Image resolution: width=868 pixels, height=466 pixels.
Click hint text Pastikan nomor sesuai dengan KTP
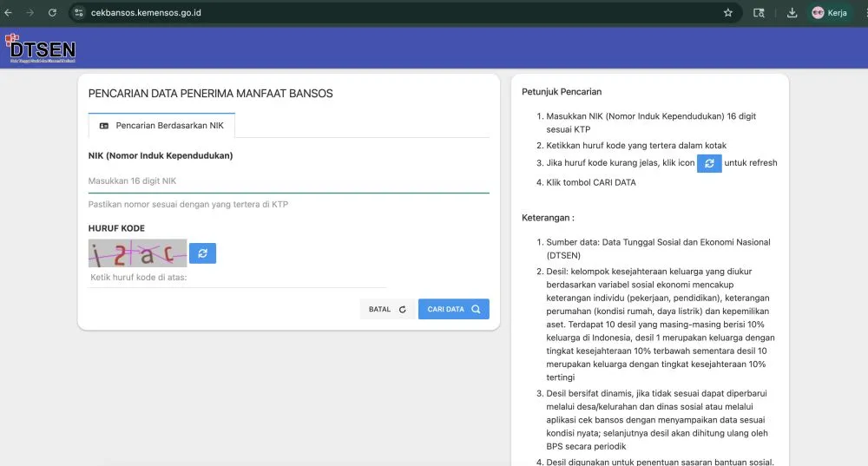pos(188,204)
